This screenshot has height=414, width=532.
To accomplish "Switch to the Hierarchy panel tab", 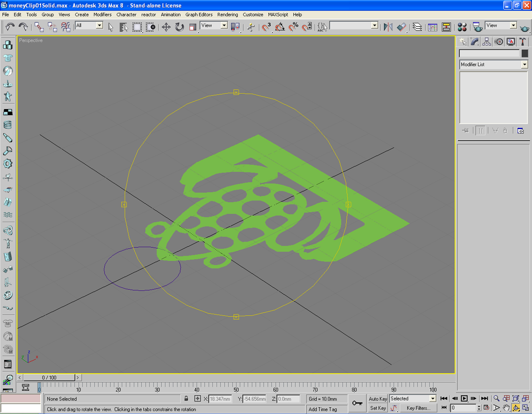I will coord(487,42).
